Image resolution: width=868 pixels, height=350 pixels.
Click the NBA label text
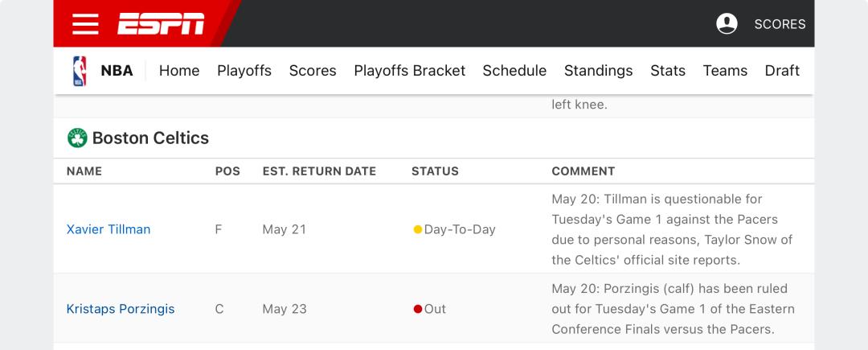click(x=117, y=71)
